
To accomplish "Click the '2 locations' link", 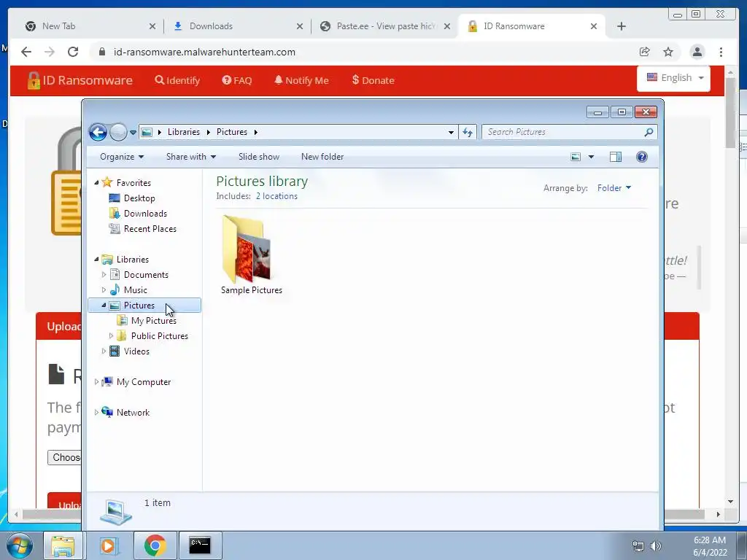I will coord(276,195).
